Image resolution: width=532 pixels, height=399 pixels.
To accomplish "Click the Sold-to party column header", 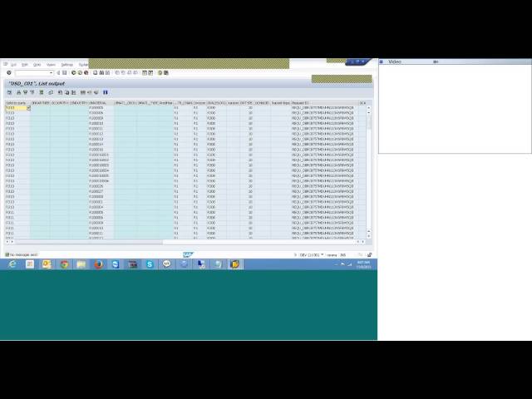I will coord(18,103).
